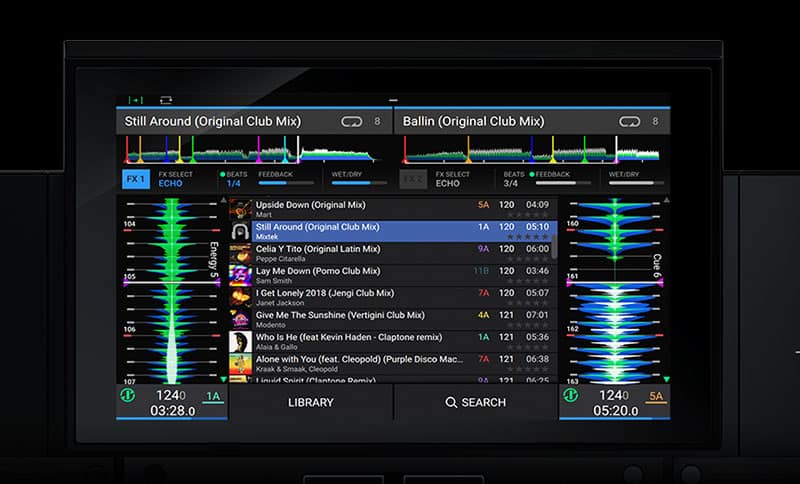Select track I Get Lonely 2018 (Jengi Club Mix)

pos(393,297)
